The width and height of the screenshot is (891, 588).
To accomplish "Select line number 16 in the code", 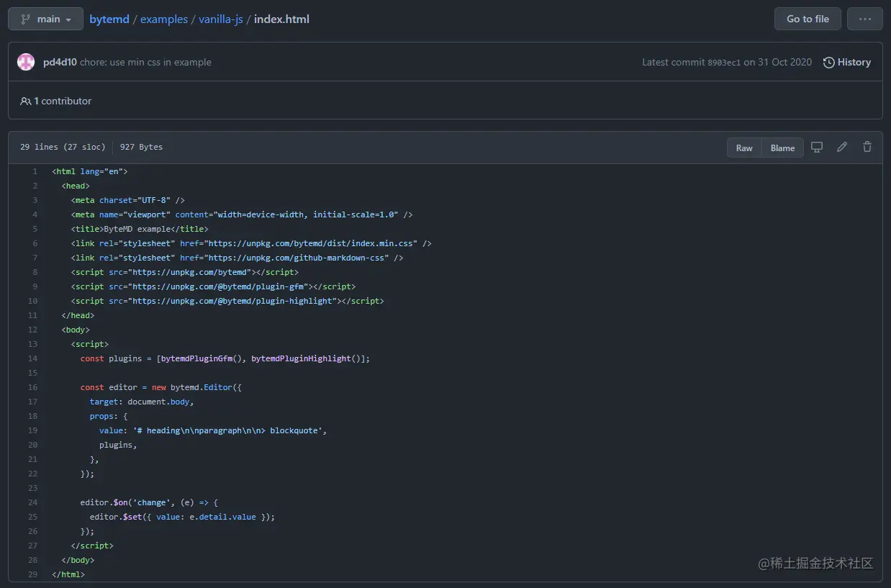I will tap(32, 387).
